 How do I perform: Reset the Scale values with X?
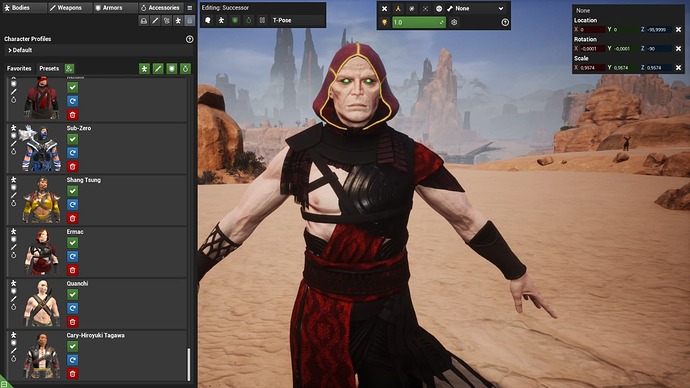(x=678, y=68)
